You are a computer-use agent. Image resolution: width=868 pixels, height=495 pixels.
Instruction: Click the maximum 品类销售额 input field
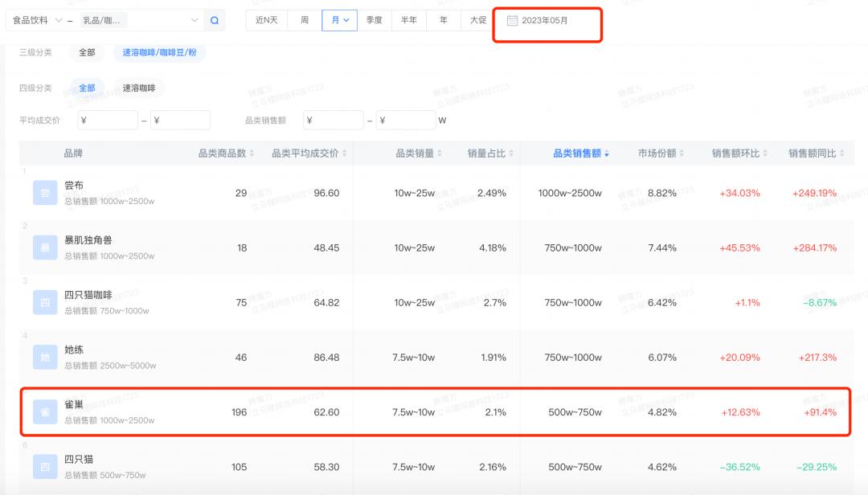(406, 121)
